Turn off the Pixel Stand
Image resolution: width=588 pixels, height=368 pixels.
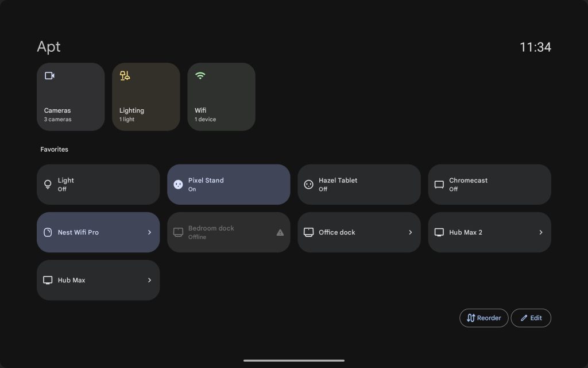[229, 184]
